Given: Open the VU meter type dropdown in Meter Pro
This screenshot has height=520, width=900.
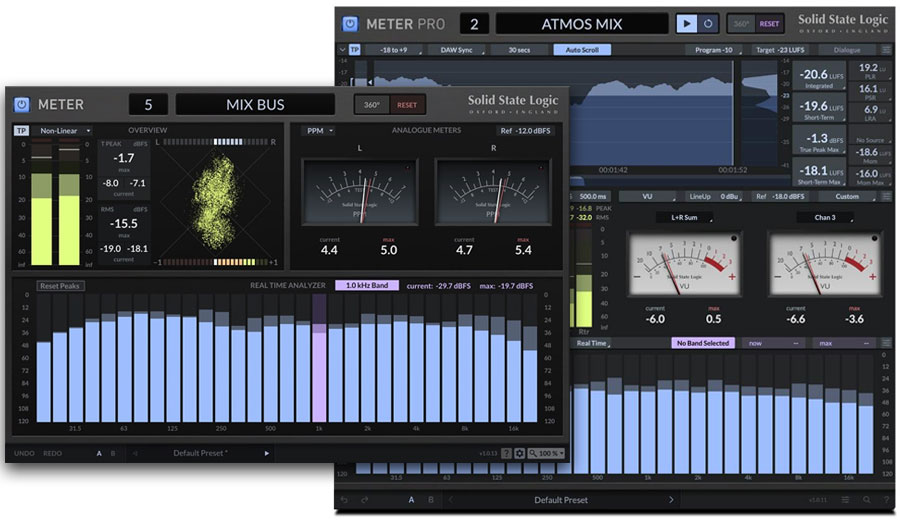Looking at the screenshot, I should [x=647, y=196].
